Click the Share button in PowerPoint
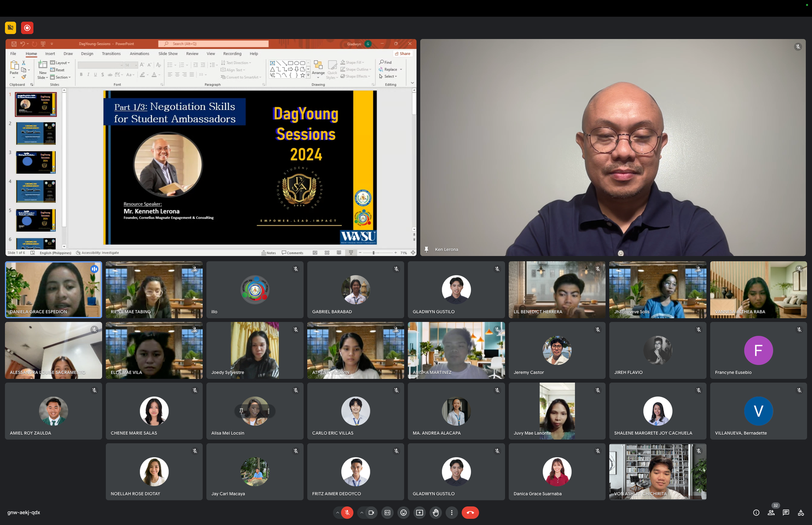Viewport: 812px width, 525px height. 402,54
